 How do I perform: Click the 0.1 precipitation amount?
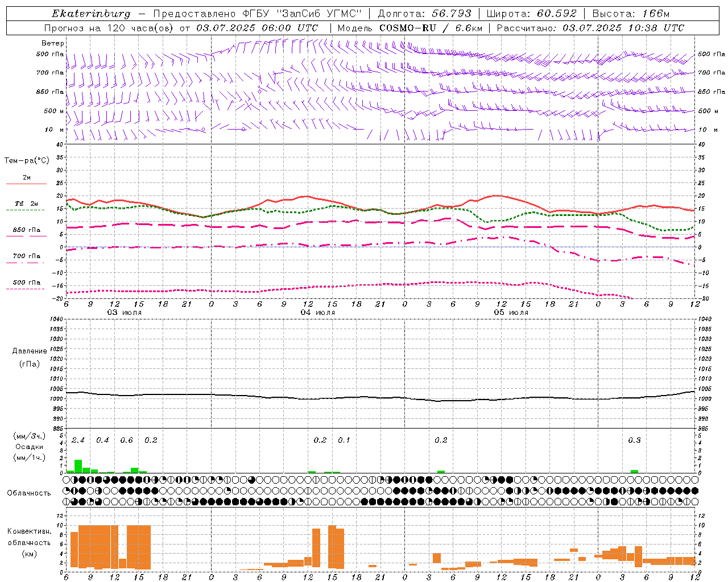coord(344,440)
